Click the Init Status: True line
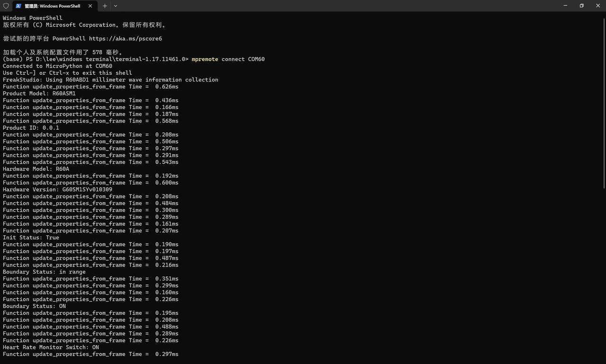Image resolution: width=606 pixels, height=364 pixels. (x=31, y=238)
